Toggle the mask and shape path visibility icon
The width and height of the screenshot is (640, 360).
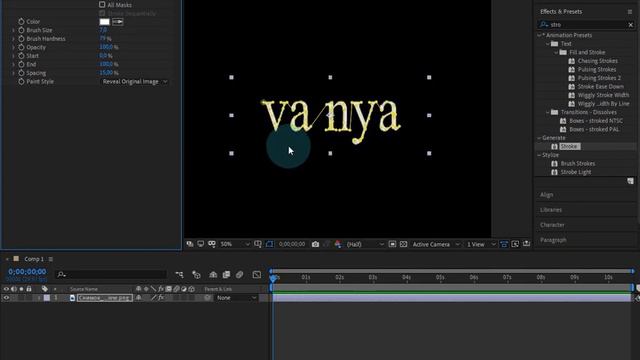point(270,244)
